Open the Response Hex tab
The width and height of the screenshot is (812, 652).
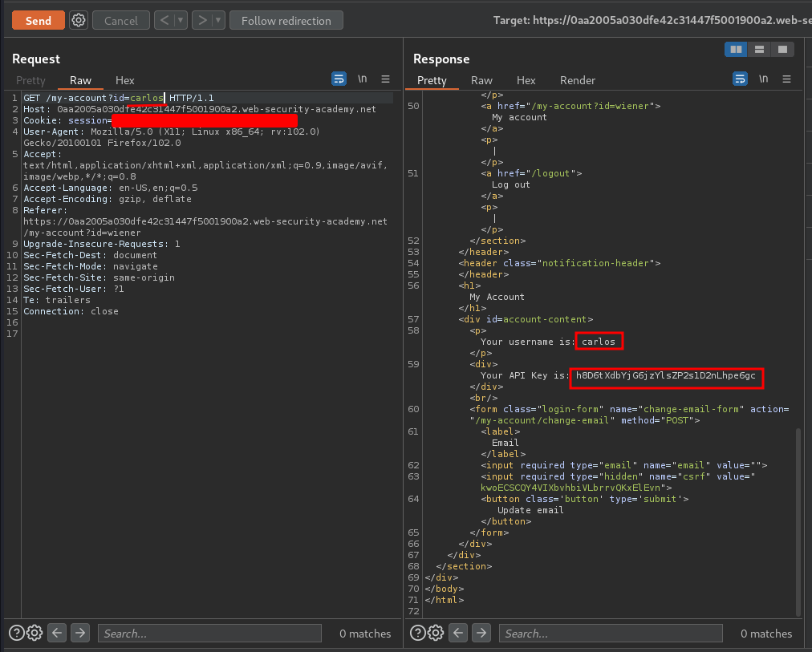tap(526, 80)
